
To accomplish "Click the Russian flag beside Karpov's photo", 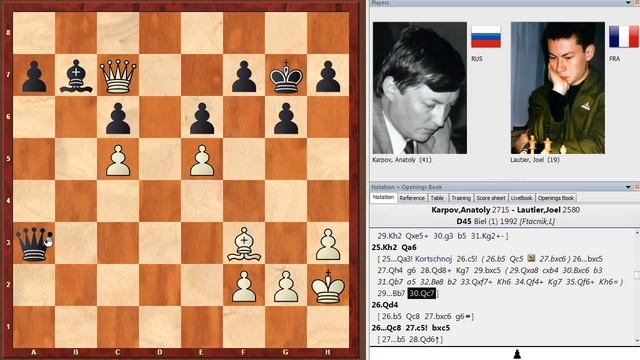I will click(x=486, y=37).
